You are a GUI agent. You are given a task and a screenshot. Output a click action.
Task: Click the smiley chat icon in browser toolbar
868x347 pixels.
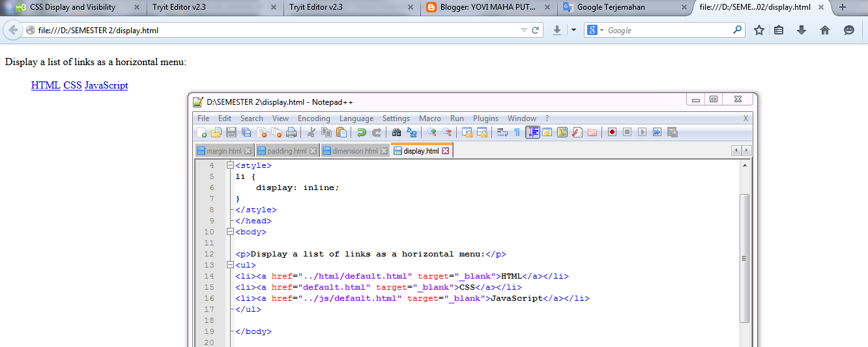(848, 30)
